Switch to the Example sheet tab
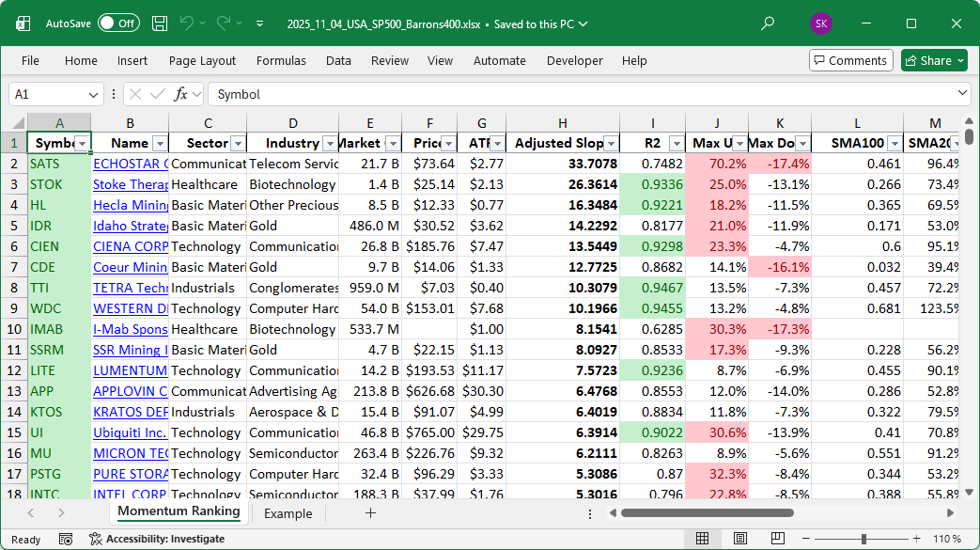This screenshot has height=550, width=980. [x=288, y=513]
